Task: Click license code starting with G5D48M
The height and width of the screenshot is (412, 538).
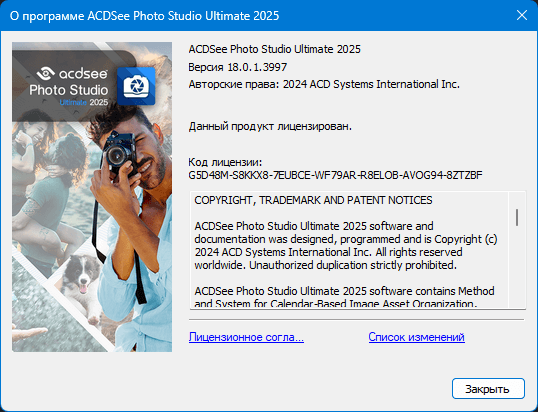Action: point(335,175)
